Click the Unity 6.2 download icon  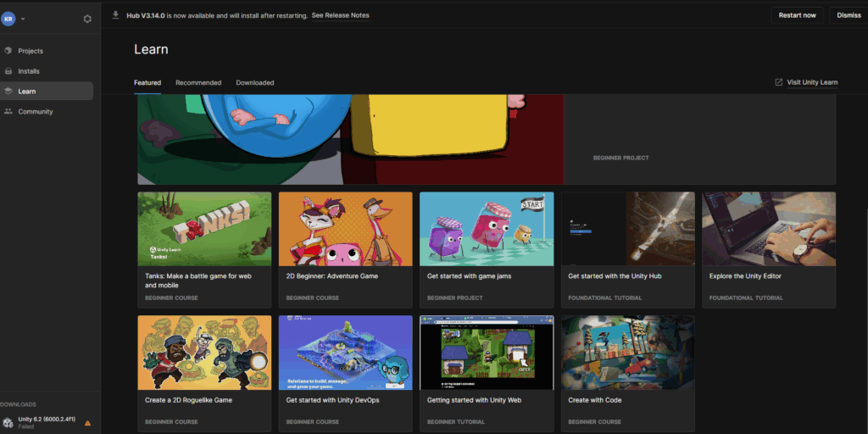click(x=8, y=422)
